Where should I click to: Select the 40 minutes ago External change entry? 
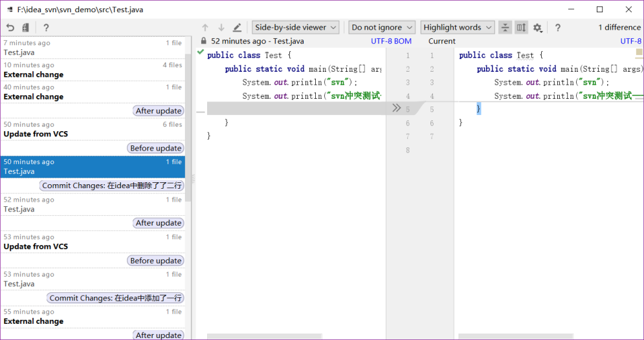point(93,92)
